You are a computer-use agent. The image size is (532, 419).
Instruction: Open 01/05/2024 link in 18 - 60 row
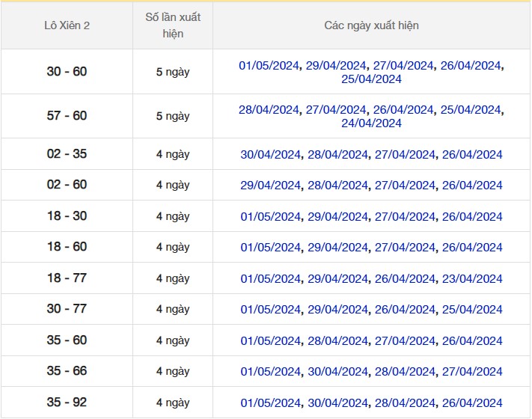pos(271,248)
